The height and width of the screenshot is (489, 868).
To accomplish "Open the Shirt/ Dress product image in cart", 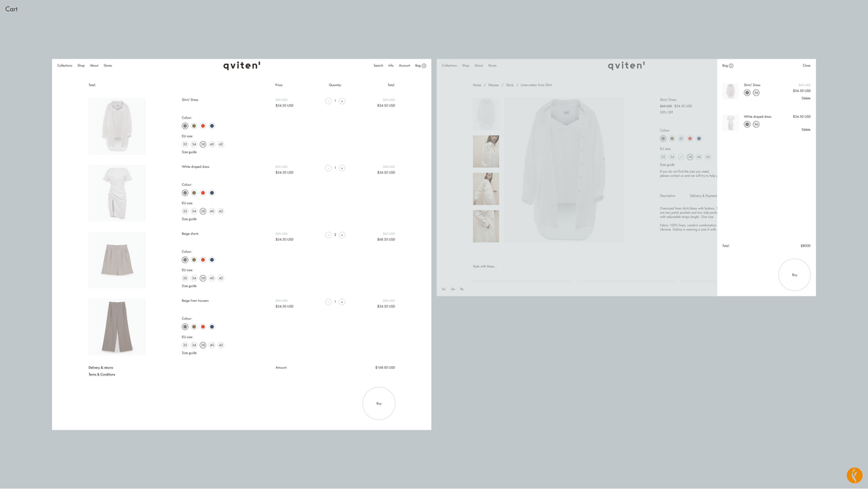I will click(x=117, y=126).
